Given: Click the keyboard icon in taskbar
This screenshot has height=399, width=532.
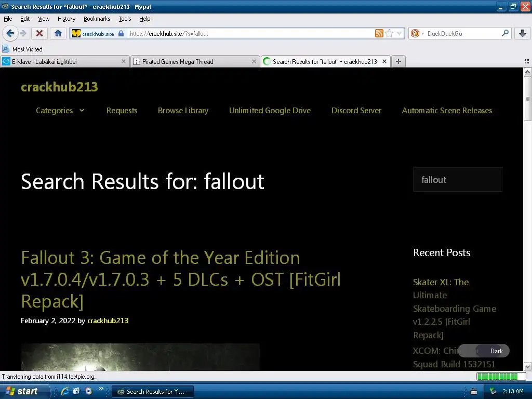Looking at the screenshot, I should [x=474, y=392].
